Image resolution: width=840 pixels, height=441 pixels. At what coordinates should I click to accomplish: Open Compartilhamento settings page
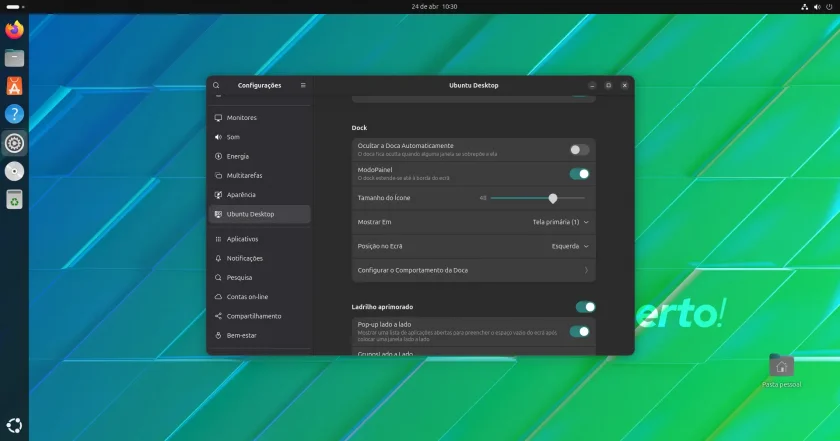[x=260, y=316]
